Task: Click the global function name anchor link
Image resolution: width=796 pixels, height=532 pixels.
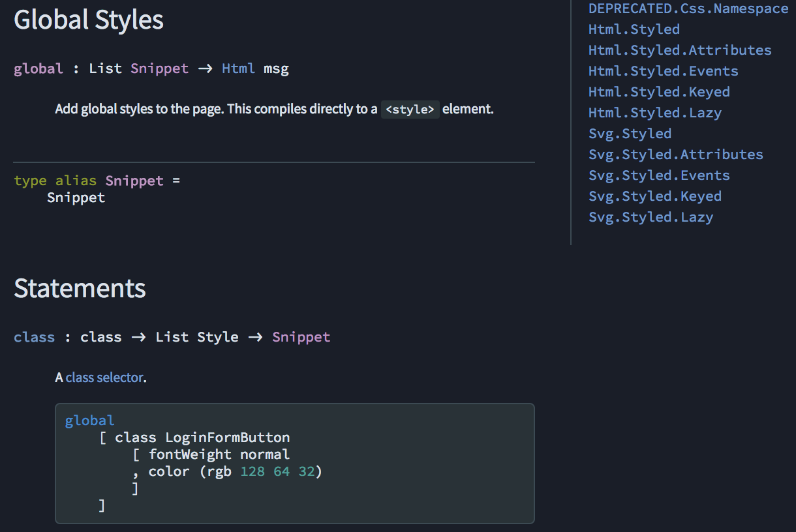Action: [x=38, y=68]
